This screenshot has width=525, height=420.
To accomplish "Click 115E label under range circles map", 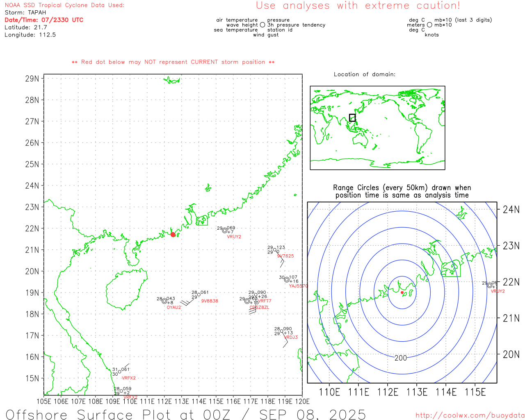I will coord(475,392).
